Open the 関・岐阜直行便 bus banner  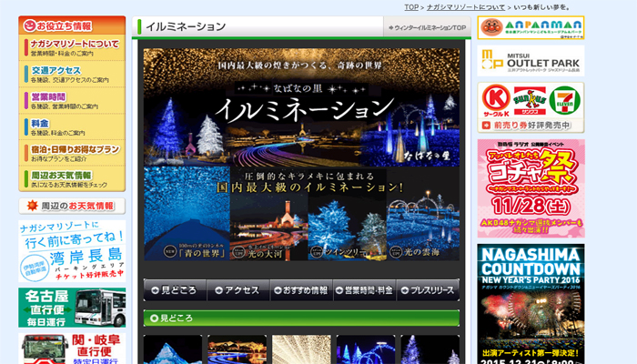[72, 349]
